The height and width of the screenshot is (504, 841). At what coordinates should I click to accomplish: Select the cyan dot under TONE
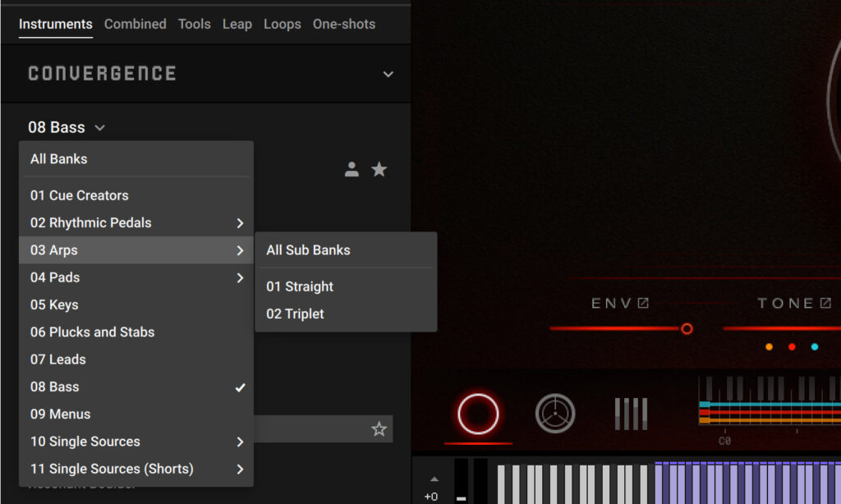pyautogui.click(x=814, y=346)
